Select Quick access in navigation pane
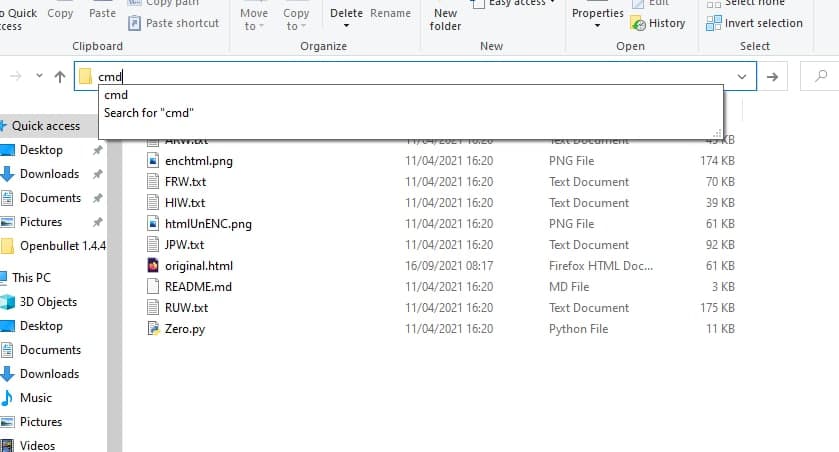 pyautogui.click(x=45, y=126)
